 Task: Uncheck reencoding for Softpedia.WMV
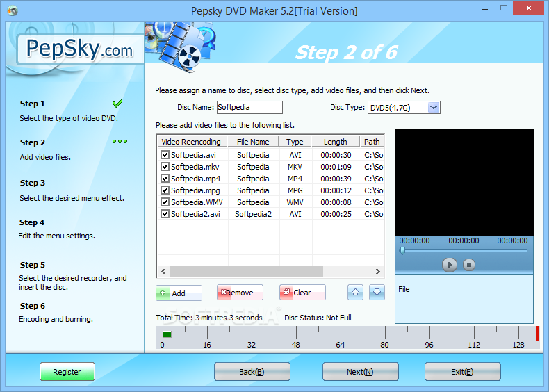(x=165, y=202)
